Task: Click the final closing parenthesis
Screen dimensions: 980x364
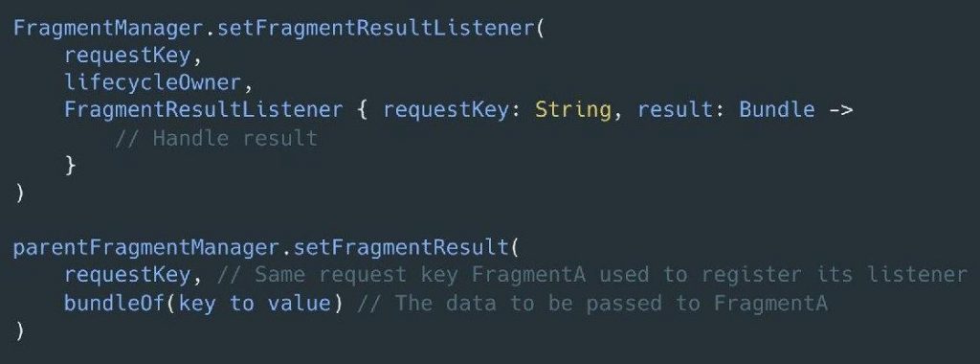Action: [x=19, y=330]
